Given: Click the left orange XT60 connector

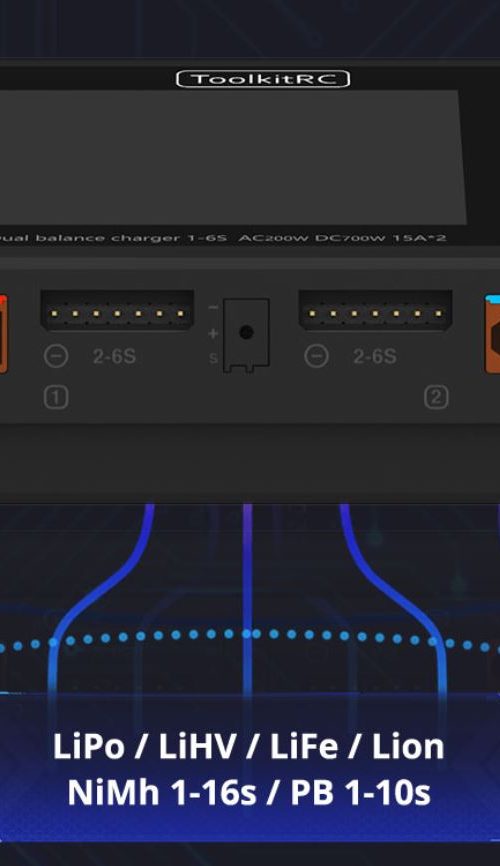Looking at the screenshot, I should pos(3,334).
